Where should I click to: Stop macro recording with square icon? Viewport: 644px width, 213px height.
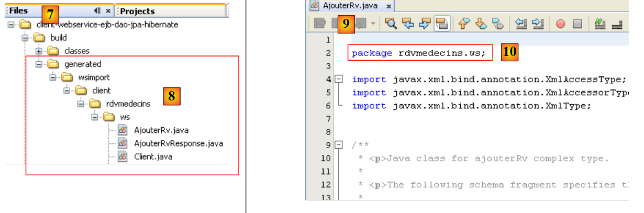coord(578,24)
